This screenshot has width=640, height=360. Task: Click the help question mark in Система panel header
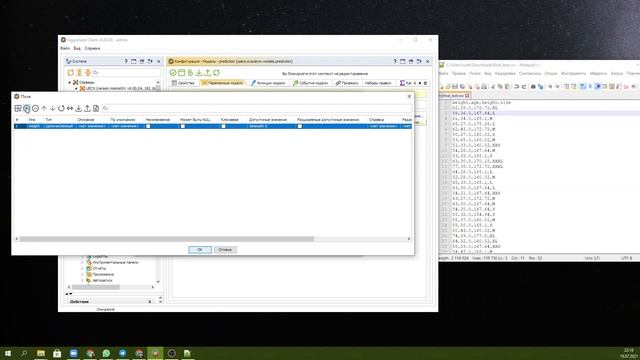click(126, 61)
